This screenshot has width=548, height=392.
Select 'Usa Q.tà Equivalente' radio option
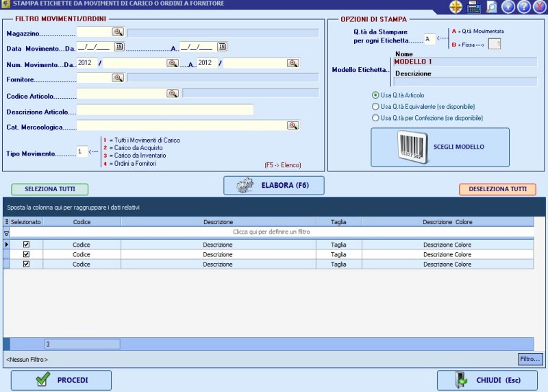(x=375, y=106)
